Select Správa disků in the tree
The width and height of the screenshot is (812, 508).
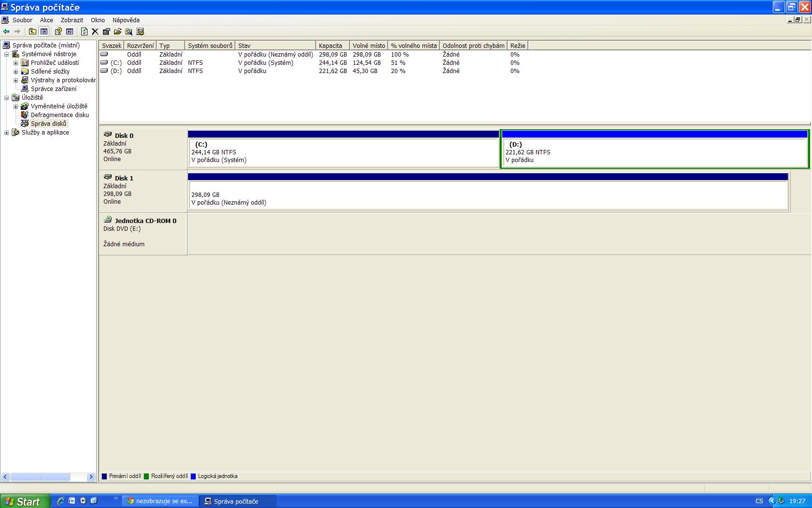[x=48, y=123]
